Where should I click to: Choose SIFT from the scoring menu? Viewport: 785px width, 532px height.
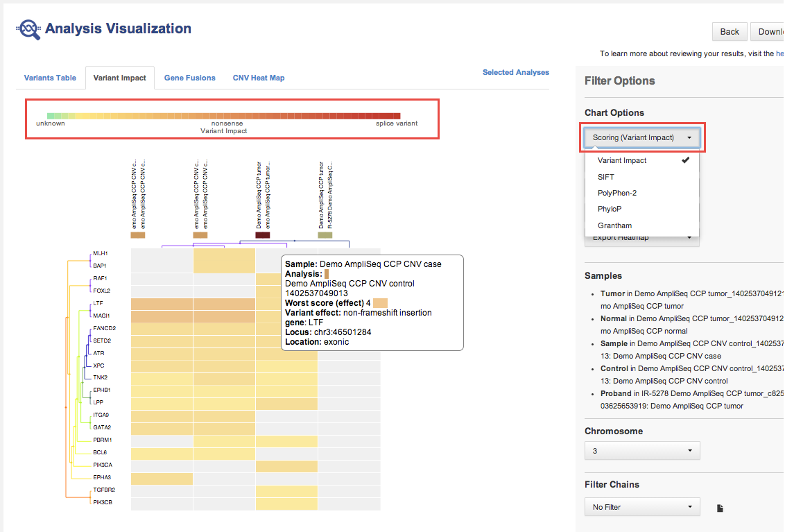click(x=606, y=177)
